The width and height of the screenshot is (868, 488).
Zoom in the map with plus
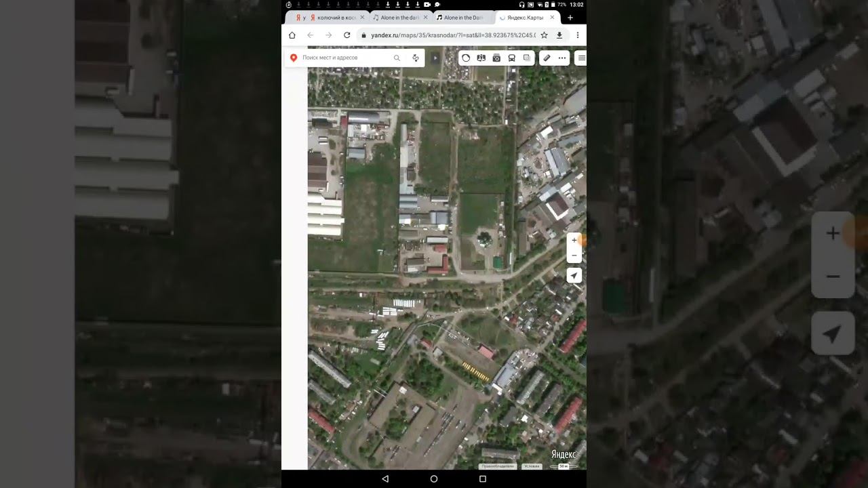(x=574, y=240)
